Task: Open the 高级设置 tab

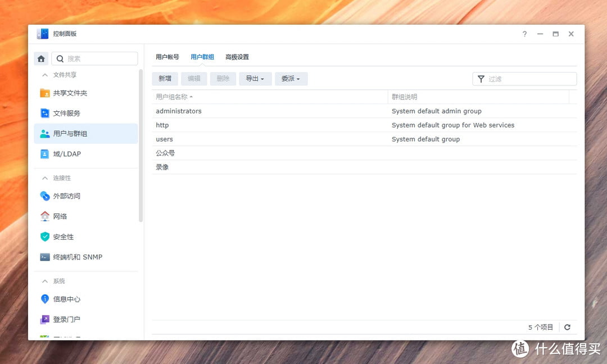Action: click(237, 57)
